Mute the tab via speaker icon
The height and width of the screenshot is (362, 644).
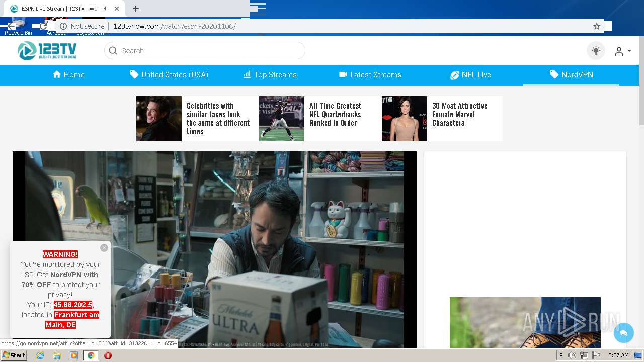(x=106, y=9)
